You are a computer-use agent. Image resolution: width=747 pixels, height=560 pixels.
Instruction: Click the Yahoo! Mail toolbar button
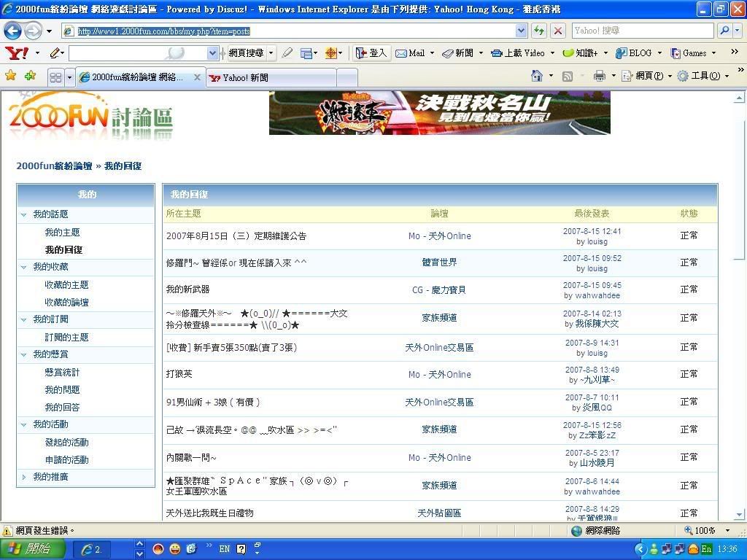410,53
